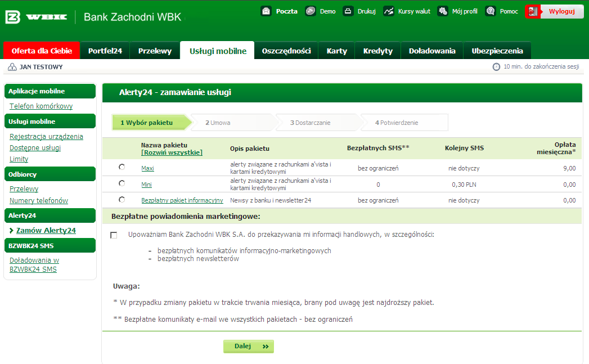The width and height of the screenshot is (589, 364).
Task: Click the Mój profil header text
Action: coord(465,11)
